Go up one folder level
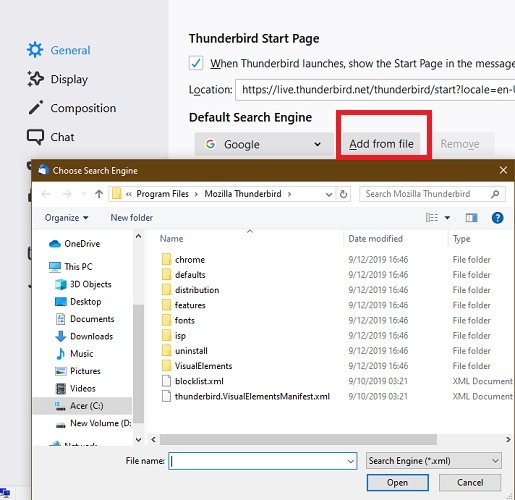The image size is (515, 500). click(99, 194)
